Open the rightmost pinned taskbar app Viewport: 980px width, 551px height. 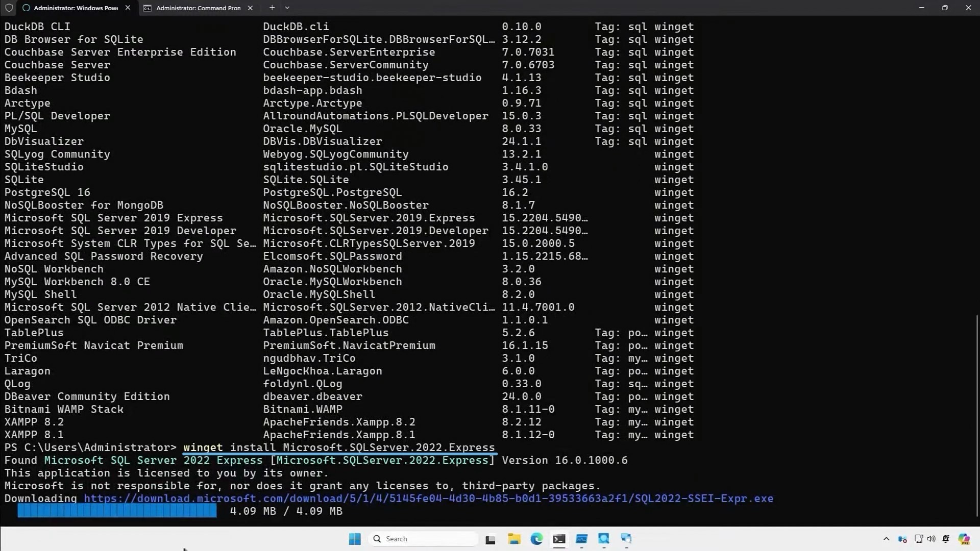(626, 539)
